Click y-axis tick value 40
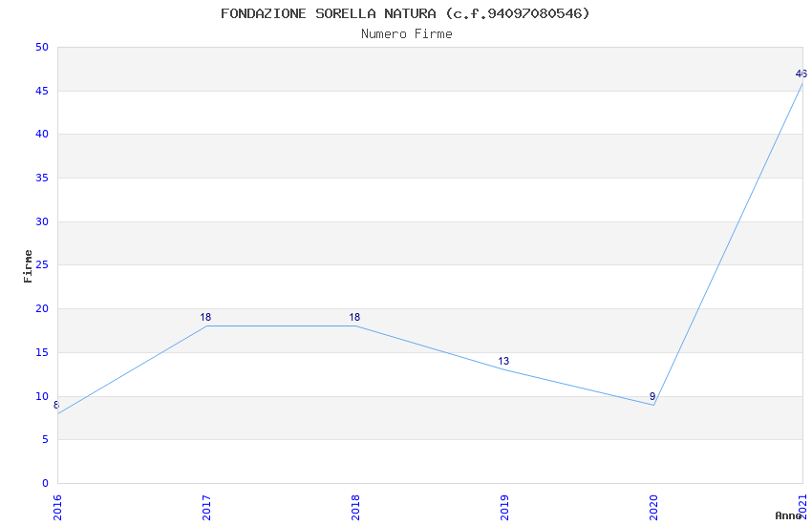 point(42,134)
